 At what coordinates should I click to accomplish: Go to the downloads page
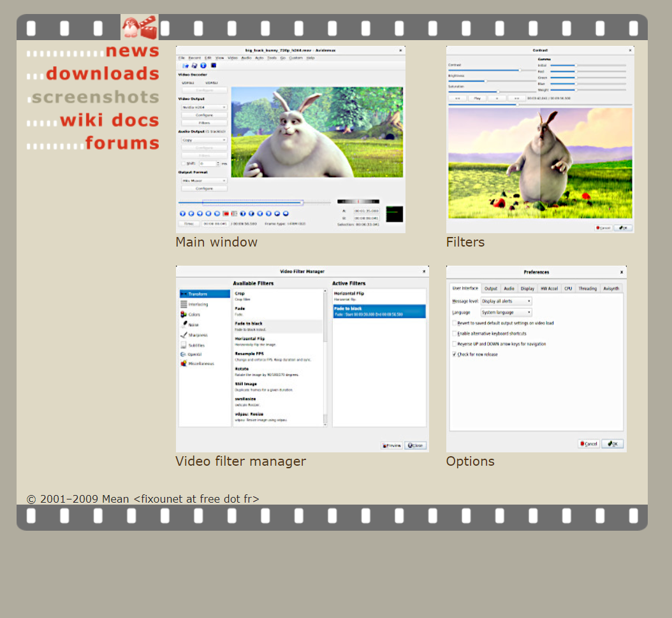tap(103, 74)
